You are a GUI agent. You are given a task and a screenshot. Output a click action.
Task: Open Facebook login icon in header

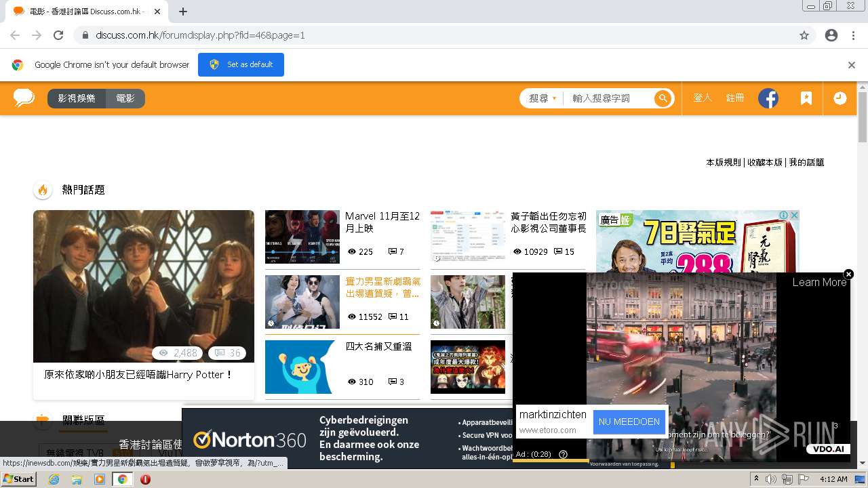[768, 98]
